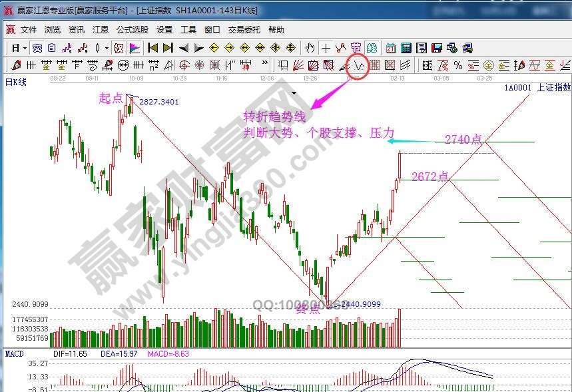Click the MACD indicator label
The width and height of the screenshot is (572, 392).
point(15,353)
